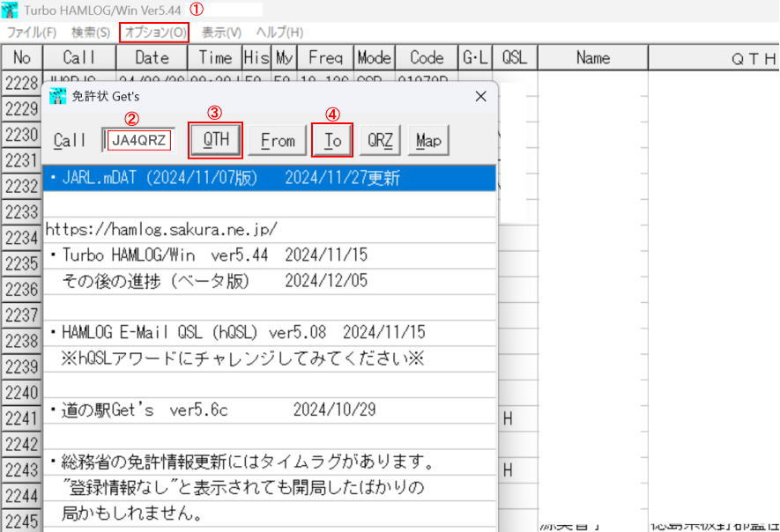Select the 局かもしれません row
The height and width of the screenshot is (532, 780).
click(270, 514)
